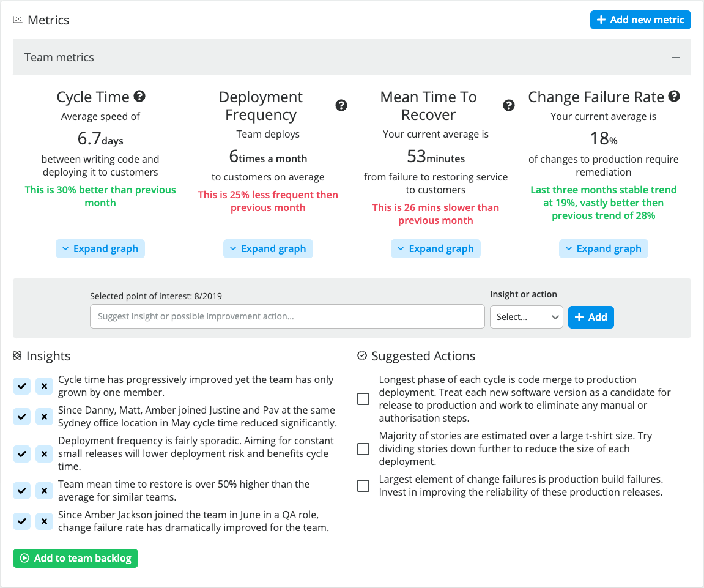Screen dimensions: 704x588
Task: Open the Cycle Time help icon
Action: pos(139,95)
